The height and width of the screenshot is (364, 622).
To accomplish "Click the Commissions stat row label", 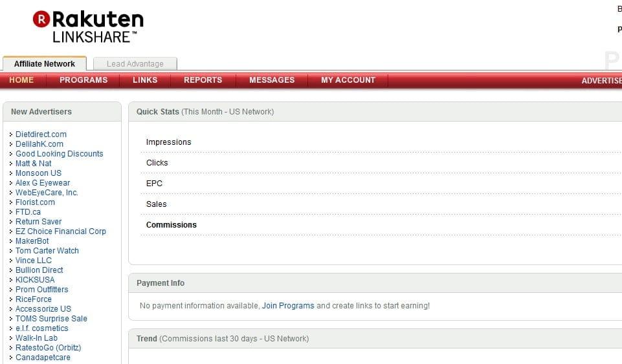I will [x=172, y=224].
